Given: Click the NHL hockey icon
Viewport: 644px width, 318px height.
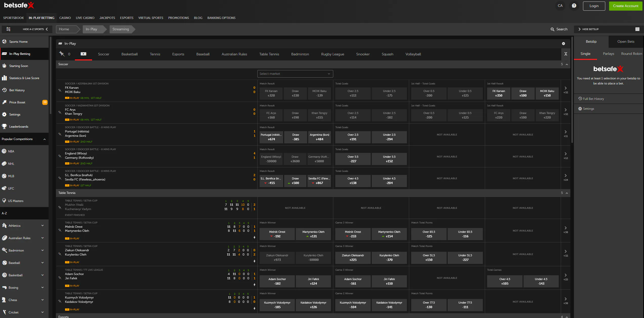Looking at the screenshot, I should [x=4, y=164].
